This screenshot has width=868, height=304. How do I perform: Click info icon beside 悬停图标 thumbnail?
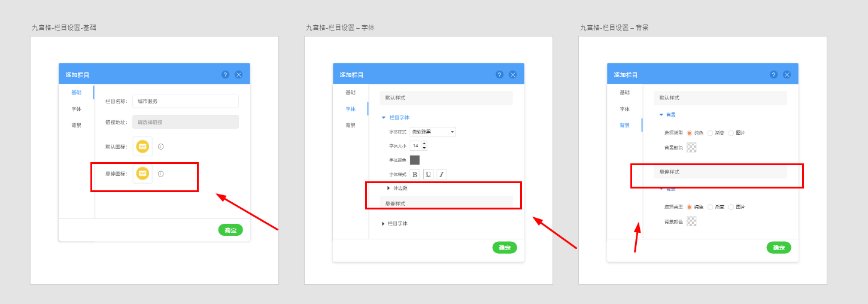point(161,174)
